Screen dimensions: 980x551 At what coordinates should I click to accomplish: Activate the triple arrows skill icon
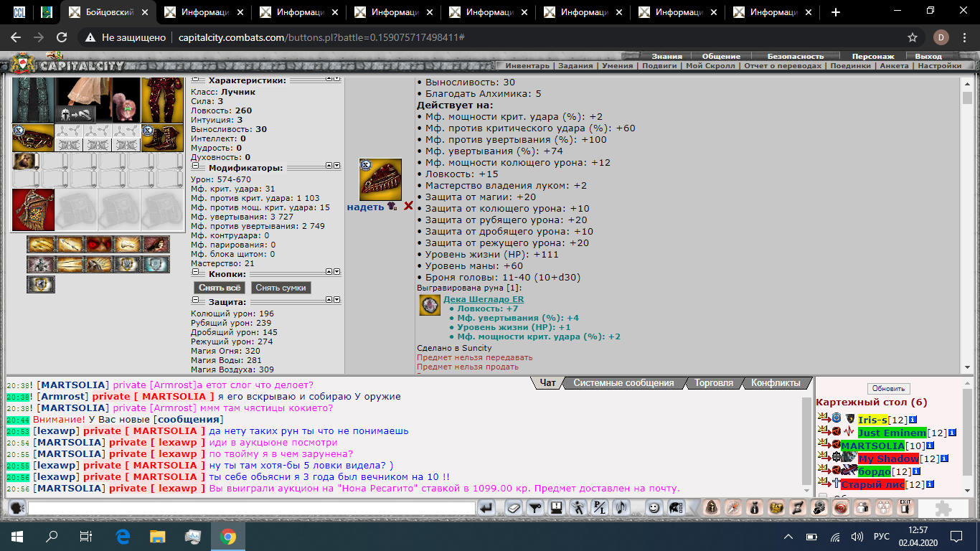pos(41,244)
